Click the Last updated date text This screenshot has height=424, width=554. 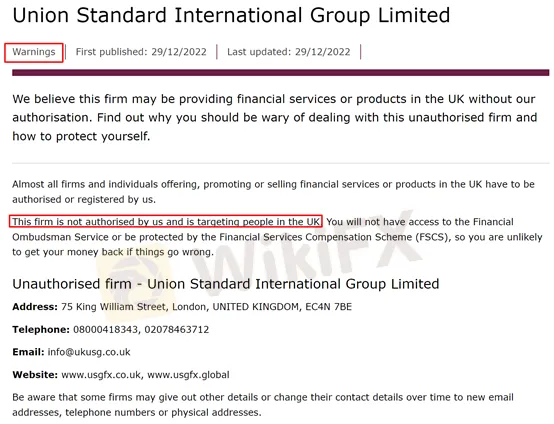coord(289,52)
